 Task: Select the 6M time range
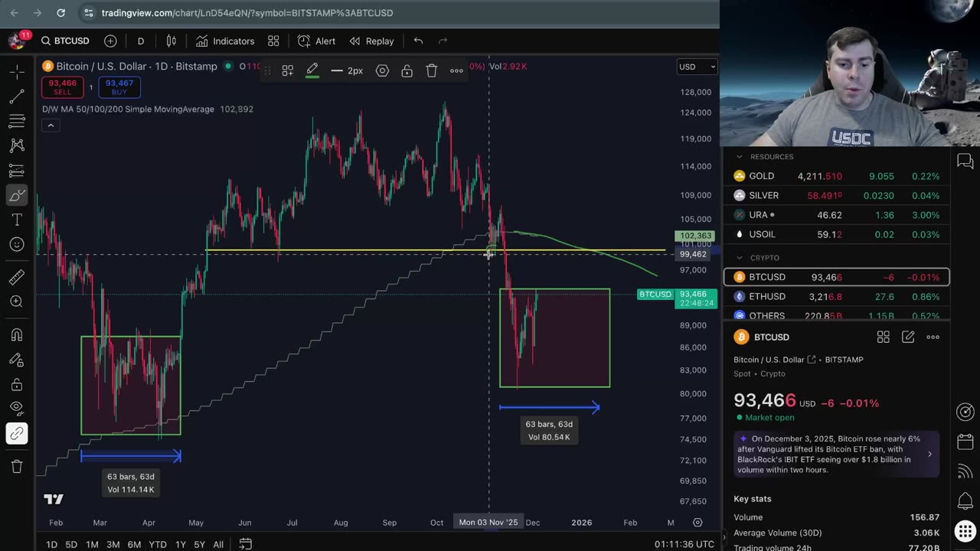134,544
